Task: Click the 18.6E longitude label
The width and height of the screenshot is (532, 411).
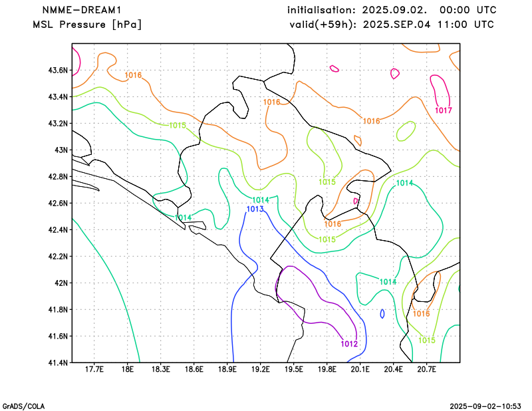Action: click(194, 369)
